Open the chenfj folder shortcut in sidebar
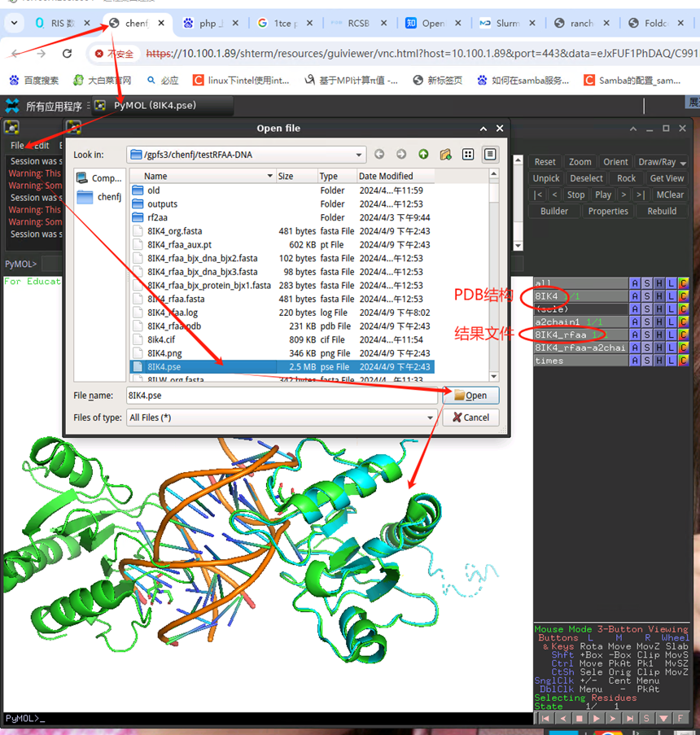The image size is (700, 735). point(100,197)
